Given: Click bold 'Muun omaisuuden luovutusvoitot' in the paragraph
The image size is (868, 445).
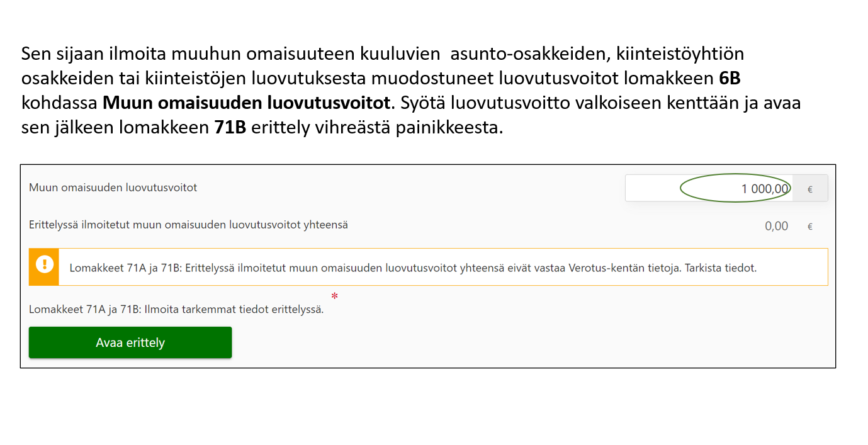Looking at the screenshot, I should point(246,103).
